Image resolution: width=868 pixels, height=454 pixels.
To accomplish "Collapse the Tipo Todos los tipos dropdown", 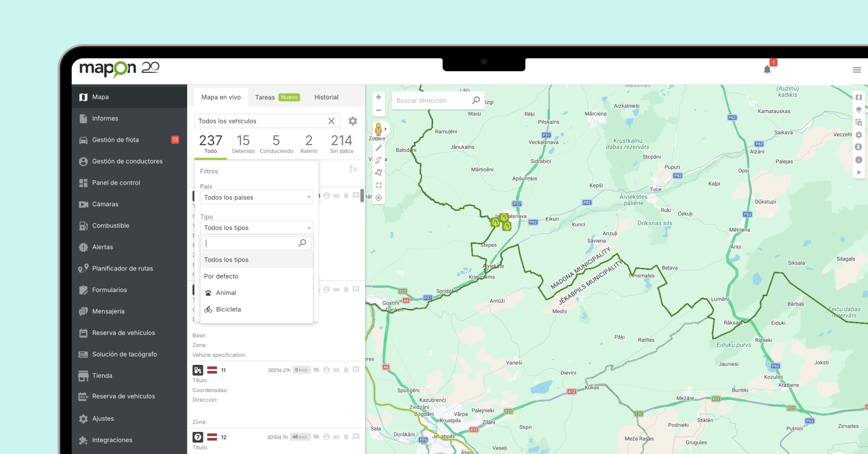I will pos(257,227).
